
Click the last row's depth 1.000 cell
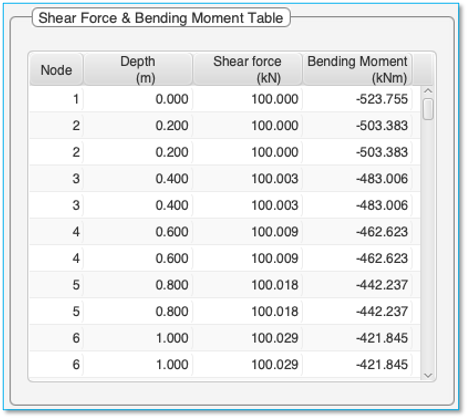[138, 364]
